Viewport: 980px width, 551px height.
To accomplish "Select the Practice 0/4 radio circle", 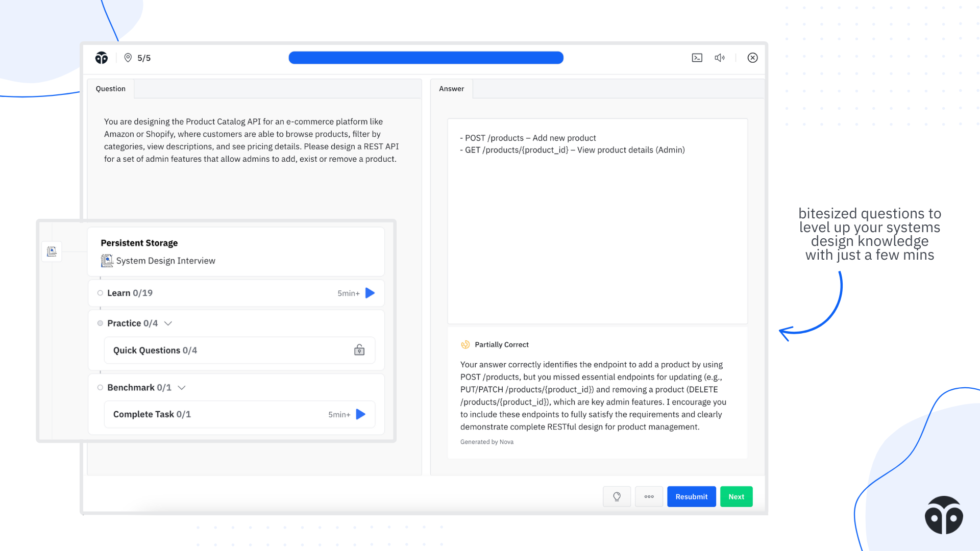I will (101, 323).
